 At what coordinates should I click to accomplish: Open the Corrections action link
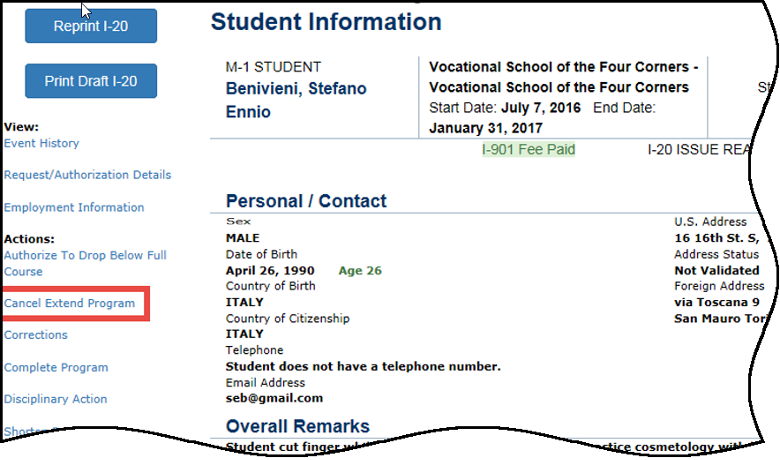(x=36, y=335)
